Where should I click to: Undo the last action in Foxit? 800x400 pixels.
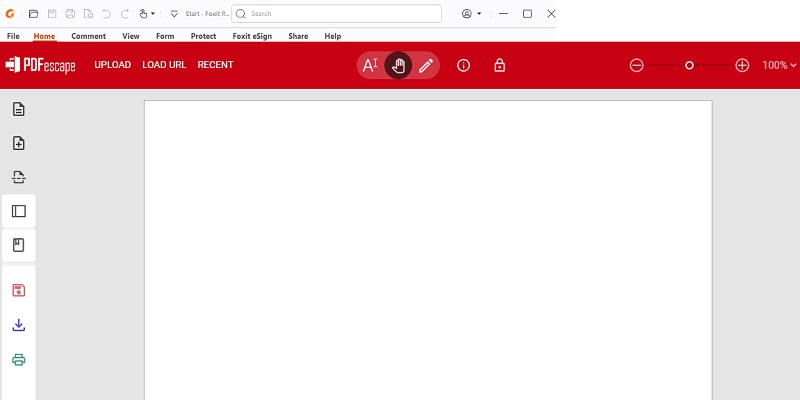(x=106, y=14)
